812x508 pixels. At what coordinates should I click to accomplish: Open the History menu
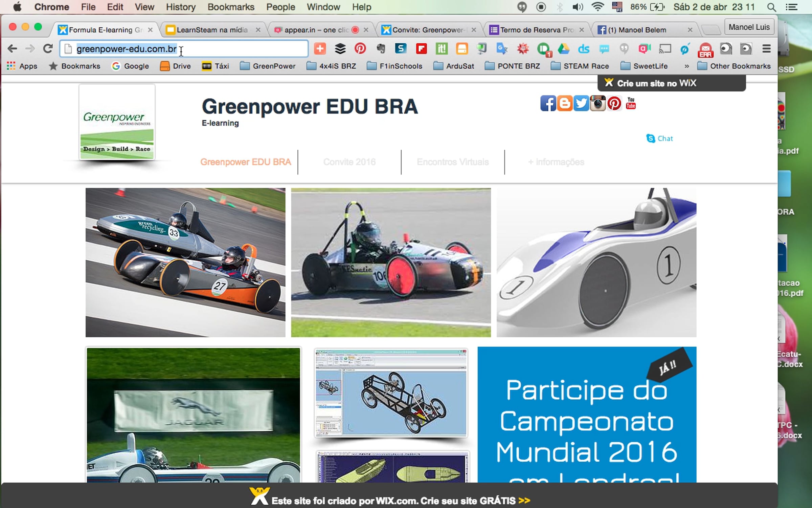181,7
